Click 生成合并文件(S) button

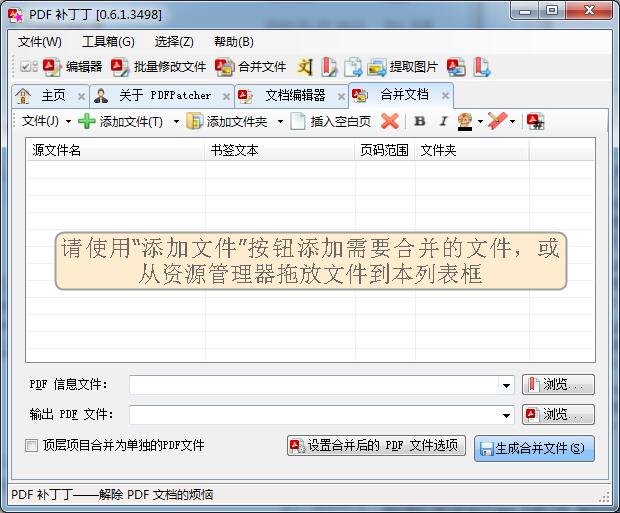534,449
